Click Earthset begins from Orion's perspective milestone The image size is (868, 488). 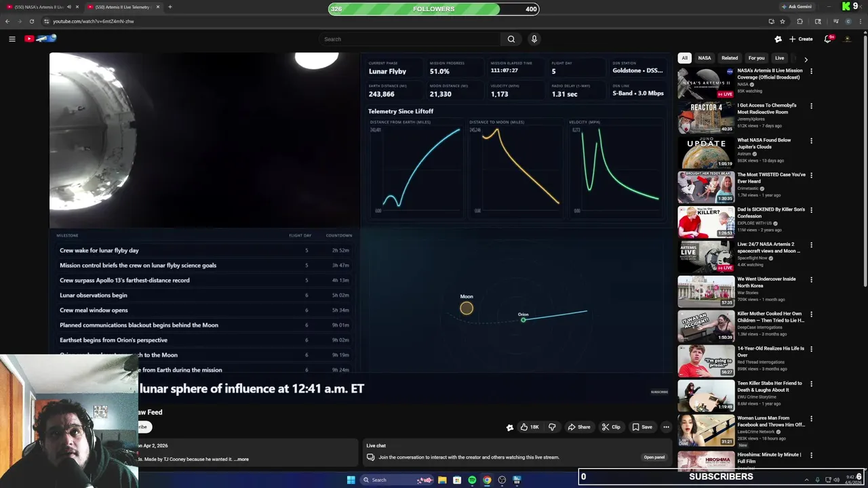[113, 340]
